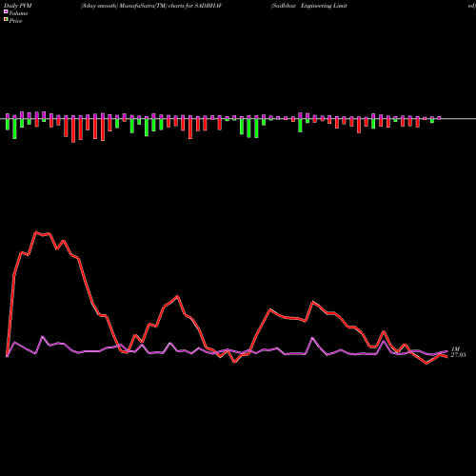476x476 pixels.
Task: Select the 'Volume' legend label
Action: click(x=18, y=13)
